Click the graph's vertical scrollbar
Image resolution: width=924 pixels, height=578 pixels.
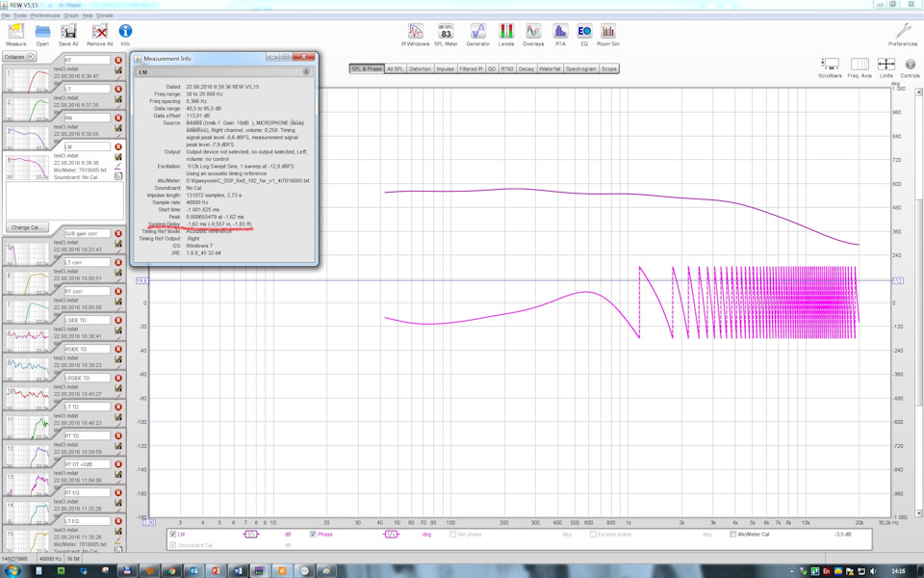click(x=918, y=303)
